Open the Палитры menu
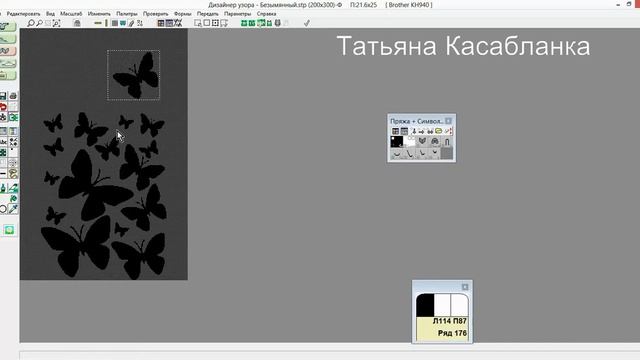Screen dimensions: 640x360 pos(127,14)
